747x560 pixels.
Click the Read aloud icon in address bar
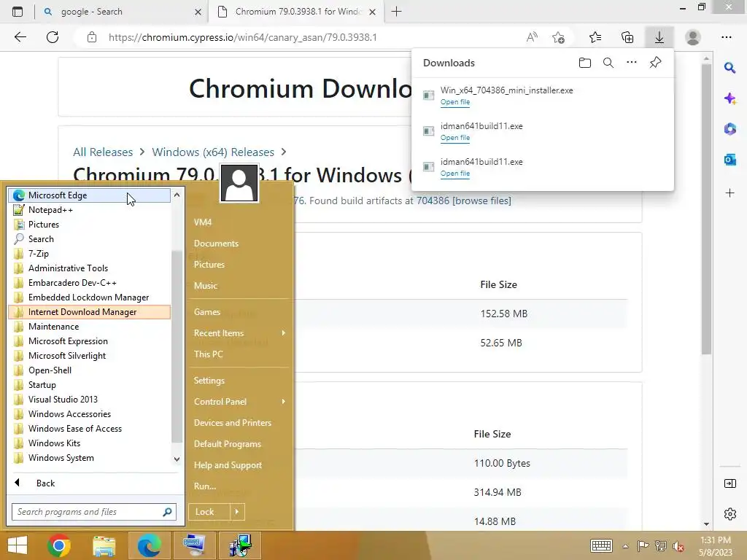pos(532,37)
